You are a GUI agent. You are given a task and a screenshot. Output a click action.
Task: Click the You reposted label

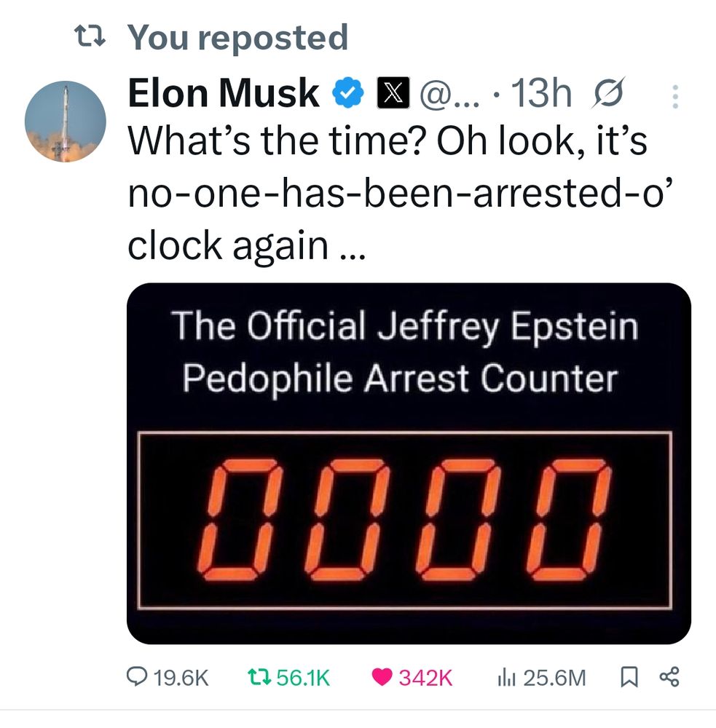tap(238, 37)
